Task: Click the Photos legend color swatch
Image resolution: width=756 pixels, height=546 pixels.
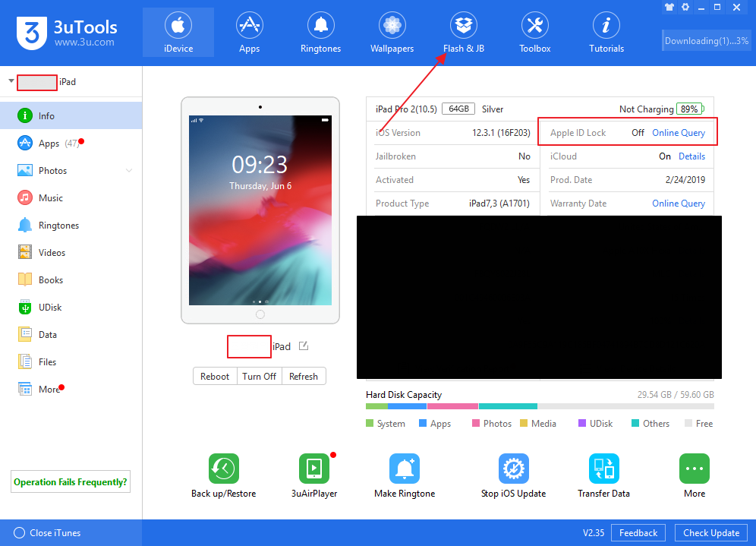Action: click(x=476, y=423)
